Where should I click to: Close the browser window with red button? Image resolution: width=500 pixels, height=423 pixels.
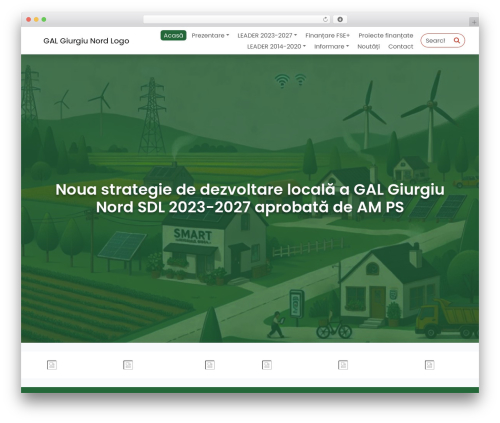point(29,19)
